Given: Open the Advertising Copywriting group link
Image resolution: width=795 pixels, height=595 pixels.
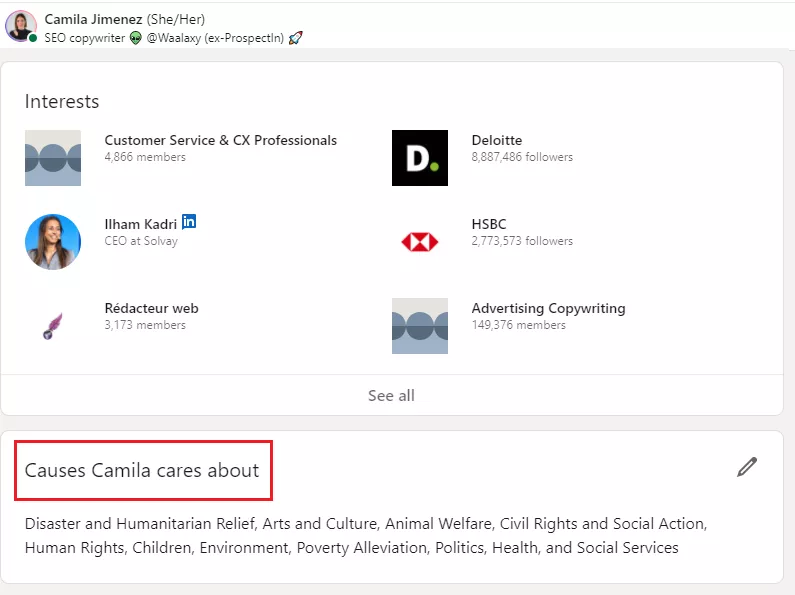Looking at the screenshot, I should click(548, 309).
